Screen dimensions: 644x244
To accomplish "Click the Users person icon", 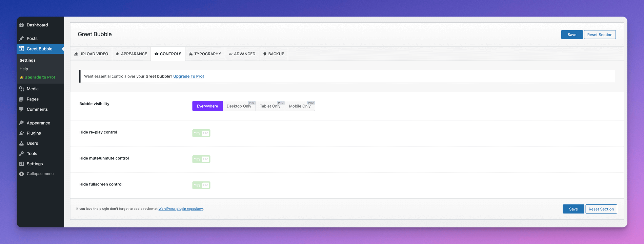I will pyautogui.click(x=22, y=143).
